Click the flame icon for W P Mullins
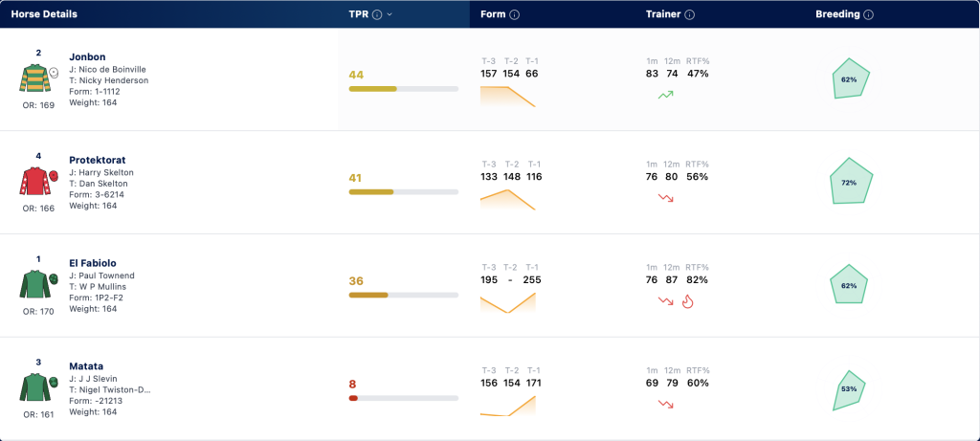This screenshot has height=441, width=980. tap(687, 301)
